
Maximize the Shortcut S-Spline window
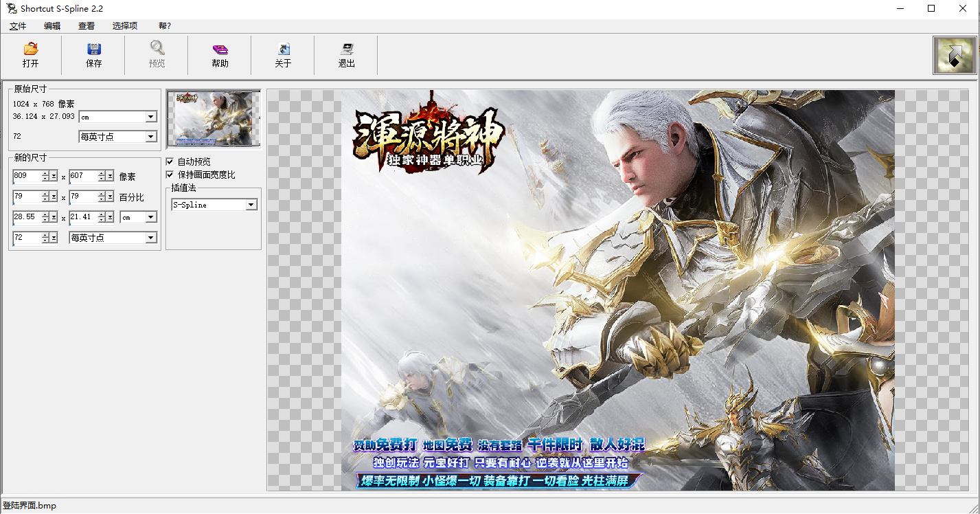coord(931,8)
